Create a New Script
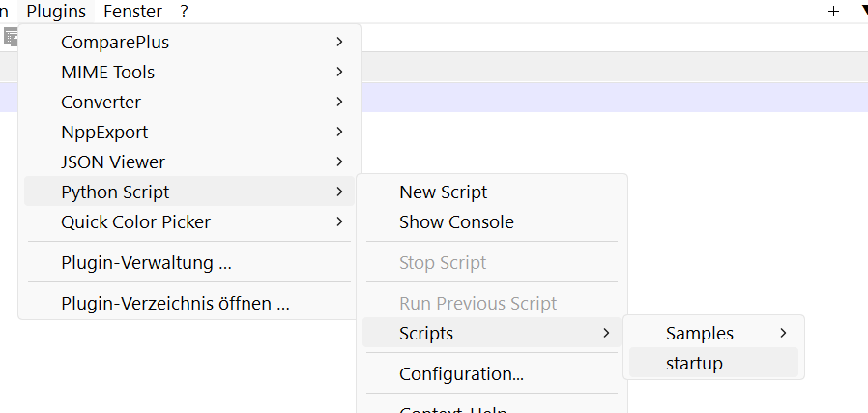 (x=443, y=192)
